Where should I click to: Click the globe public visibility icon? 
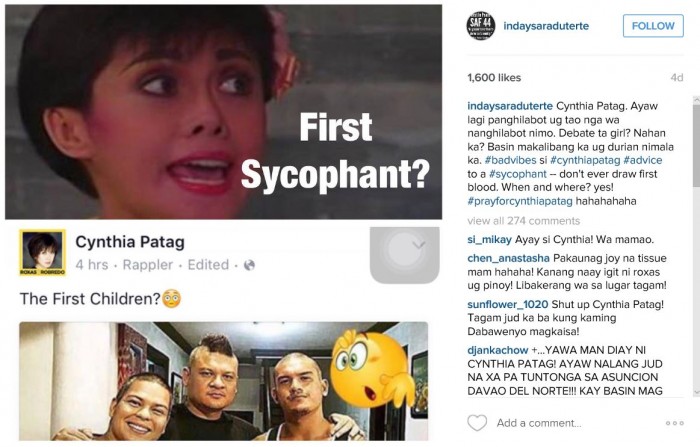pos(250,265)
